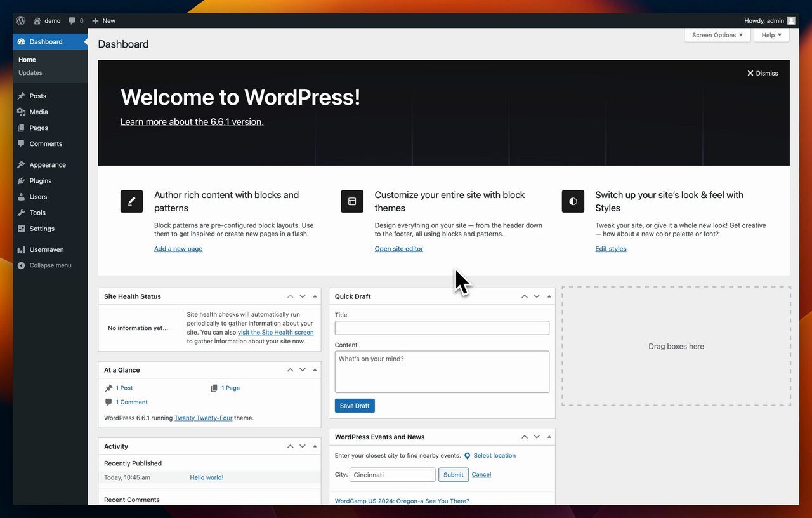Click the Collapse menu arrow icon

point(22,265)
